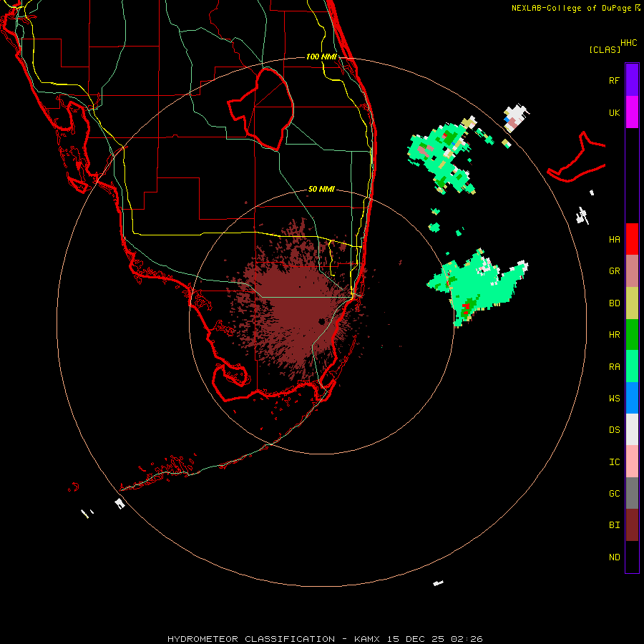The height and width of the screenshot is (644, 644).
Task: Click the BI legend label
Action: pyautogui.click(x=614, y=525)
